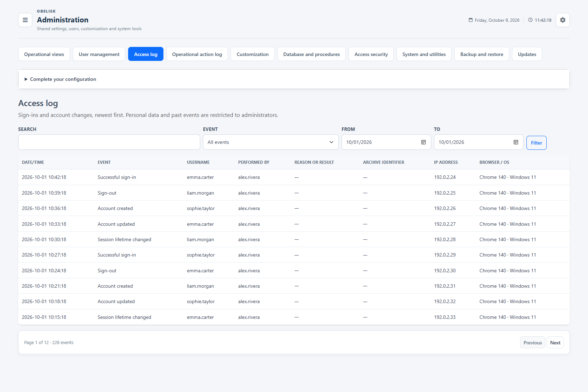Click the IP address 192.0.2.25
The image size is (588, 392).
445,193
